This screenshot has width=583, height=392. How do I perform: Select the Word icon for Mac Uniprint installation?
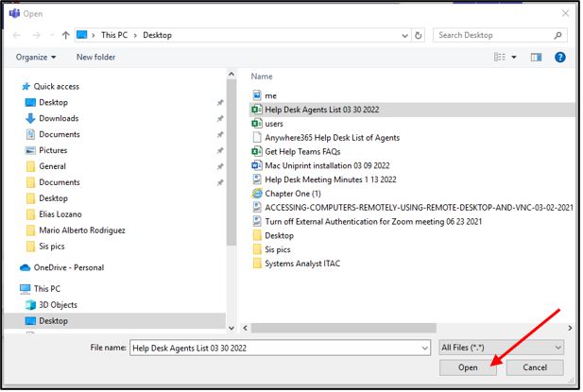pos(256,165)
